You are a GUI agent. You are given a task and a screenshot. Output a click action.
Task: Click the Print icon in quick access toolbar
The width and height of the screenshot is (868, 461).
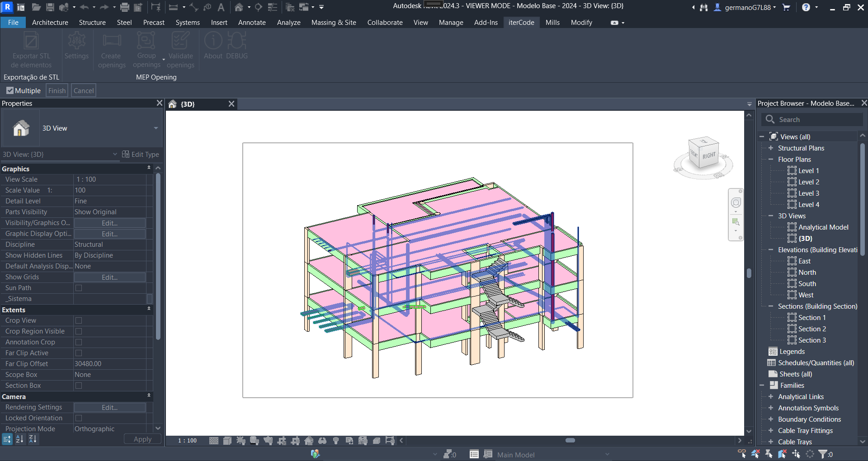[x=125, y=7]
